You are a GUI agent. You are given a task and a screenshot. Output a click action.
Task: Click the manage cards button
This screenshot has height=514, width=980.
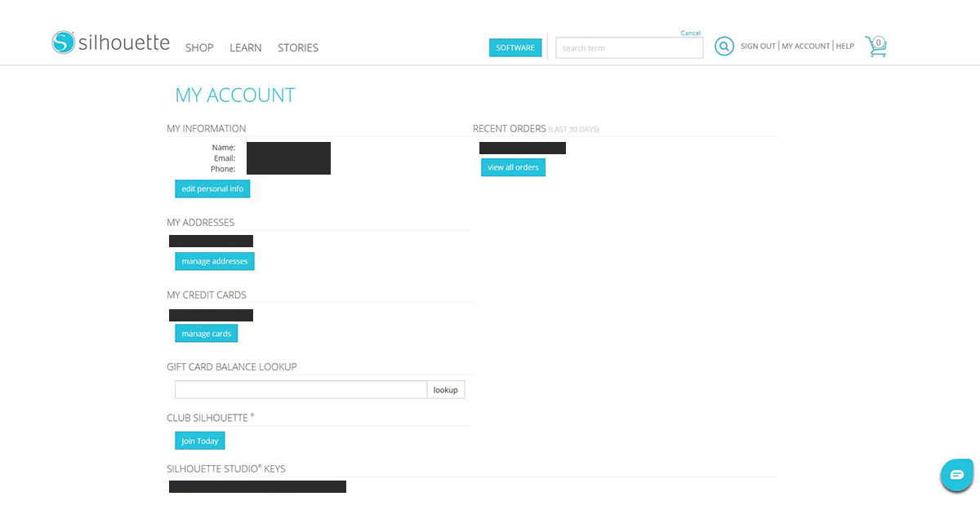coord(206,334)
